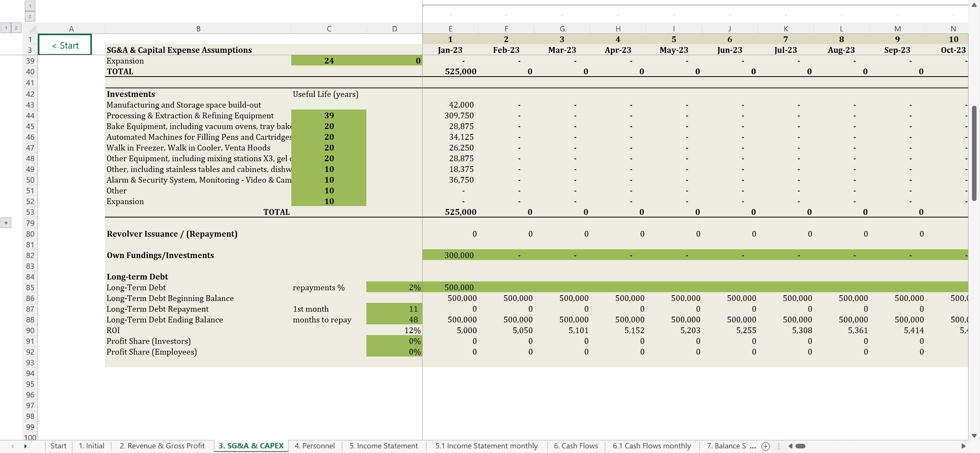The image size is (980, 453).
Task: Open the 6. Cash Flows sheet tab
Action: pyautogui.click(x=575, y=446)
